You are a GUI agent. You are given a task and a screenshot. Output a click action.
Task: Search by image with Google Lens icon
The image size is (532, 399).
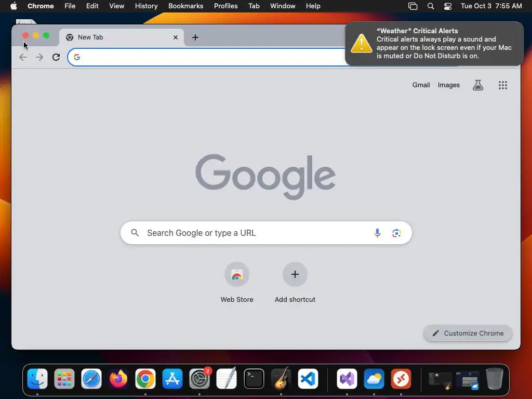coord(396,233)
